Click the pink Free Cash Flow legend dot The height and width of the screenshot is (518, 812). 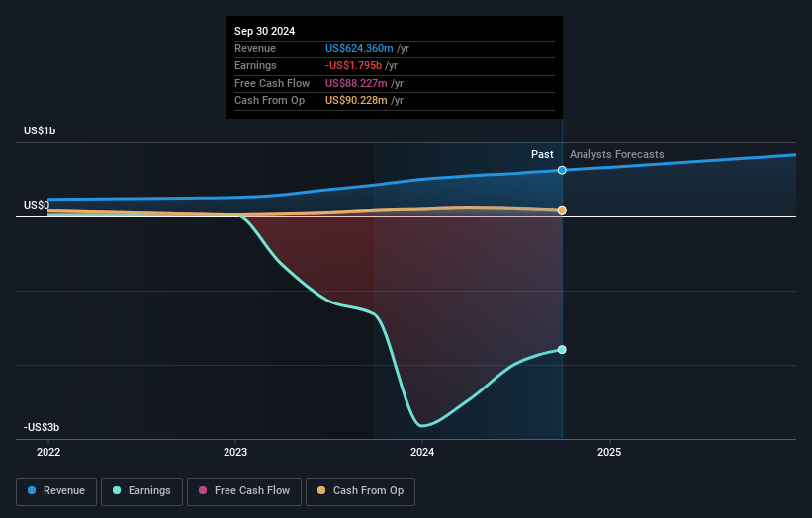[203, 490]
